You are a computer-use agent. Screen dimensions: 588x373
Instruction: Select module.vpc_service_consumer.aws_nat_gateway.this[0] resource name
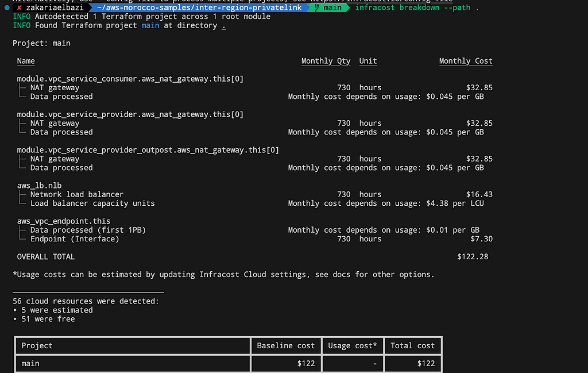click(130, 79)
